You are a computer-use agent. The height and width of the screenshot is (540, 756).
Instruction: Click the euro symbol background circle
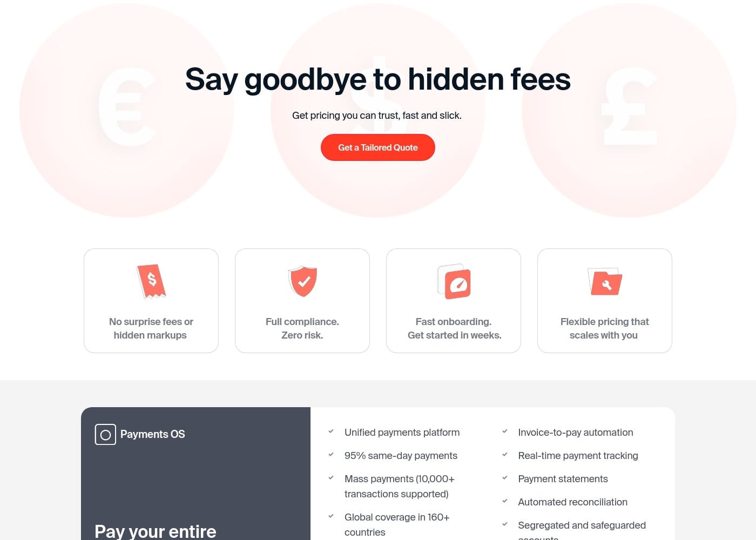click(127, 111)
